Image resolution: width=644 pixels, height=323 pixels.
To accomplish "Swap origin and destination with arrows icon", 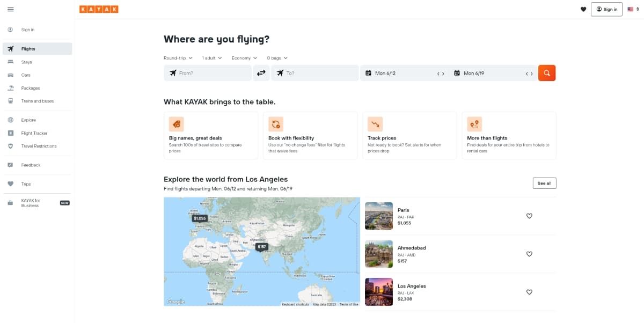I will (261, 73).
